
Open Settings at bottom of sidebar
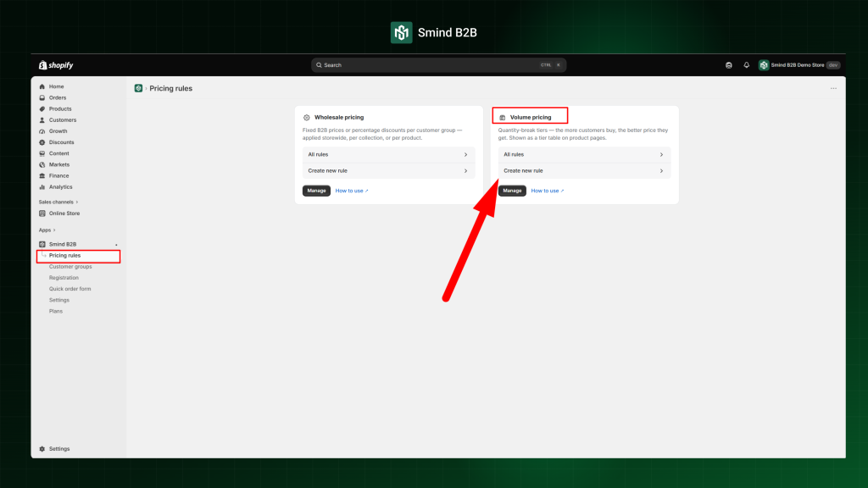pyautogui.click(x=59, y=449)
